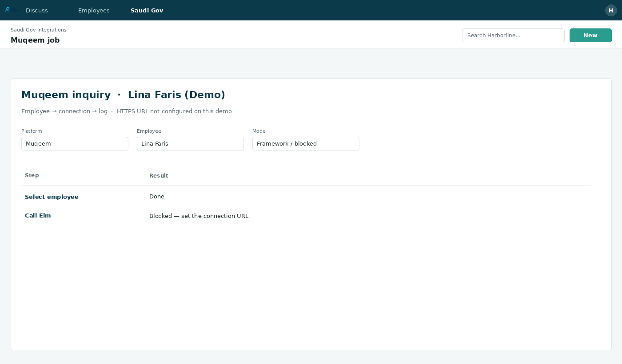
Task: Select the Saudi Gov menu
Action: (x=147, y=10)
